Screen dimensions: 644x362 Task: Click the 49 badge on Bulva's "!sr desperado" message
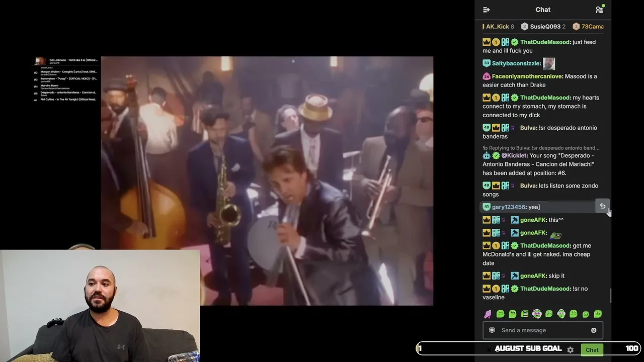pyautogui.click(x=487, y=128)
